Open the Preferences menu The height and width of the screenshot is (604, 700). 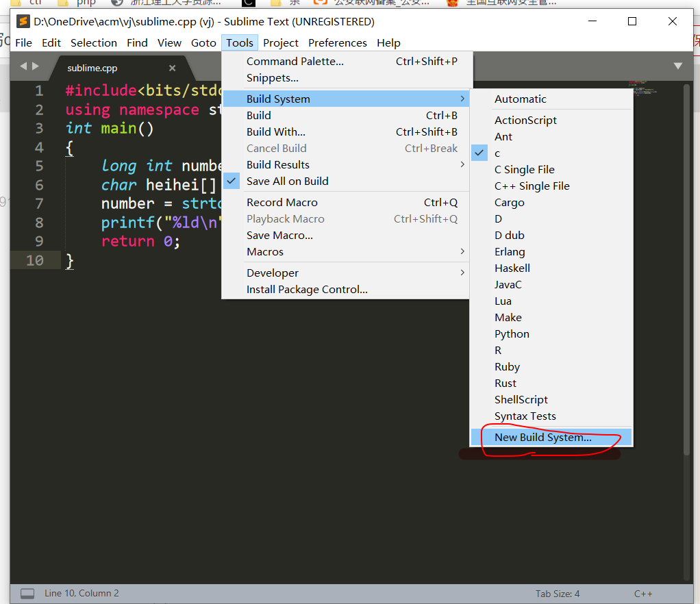pos(338,43)
